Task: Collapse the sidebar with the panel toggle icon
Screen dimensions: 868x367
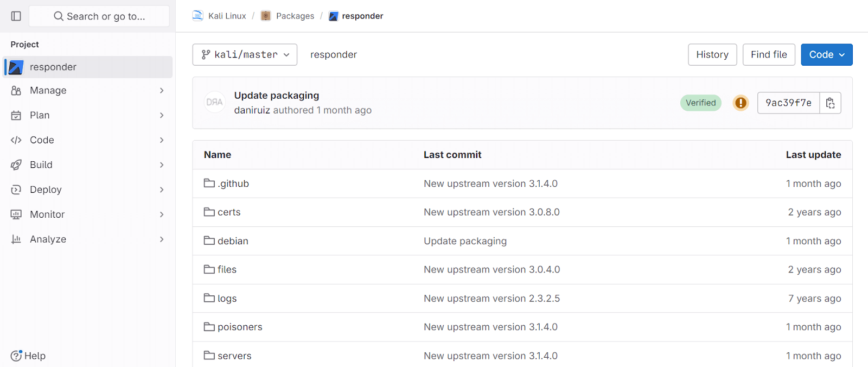Action: [x=16, y=16]
